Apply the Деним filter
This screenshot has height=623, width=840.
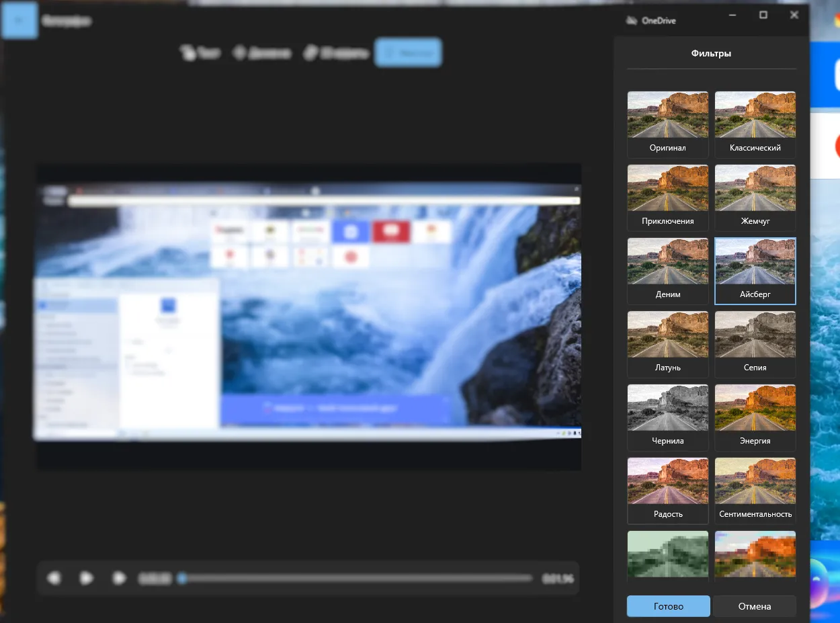click(667, 271)
